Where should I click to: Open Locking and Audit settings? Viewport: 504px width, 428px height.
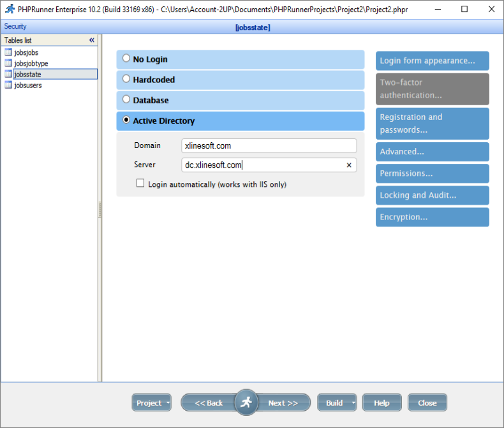coord(433,195)
